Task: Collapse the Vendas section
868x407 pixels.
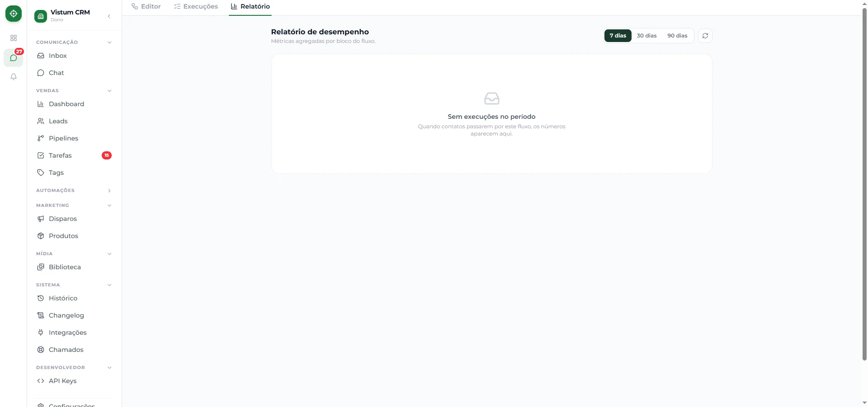Action: [x=109, y=90]
